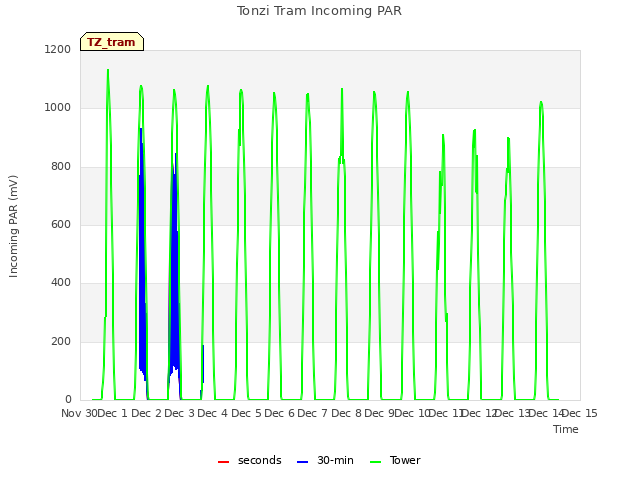Click the Incoming PAR (mV) axis label
This screenshot has width=640, height=480.
click(13, 227)
